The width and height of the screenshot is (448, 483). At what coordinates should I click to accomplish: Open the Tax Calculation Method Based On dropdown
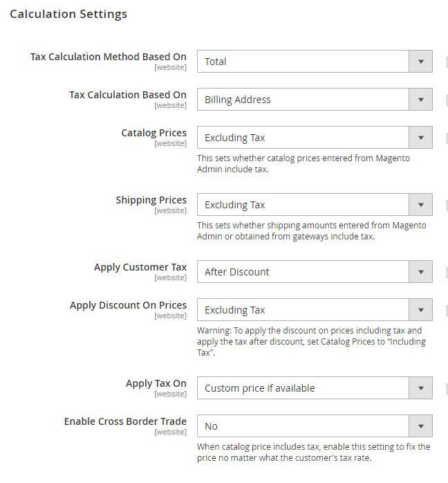[315, 62]
